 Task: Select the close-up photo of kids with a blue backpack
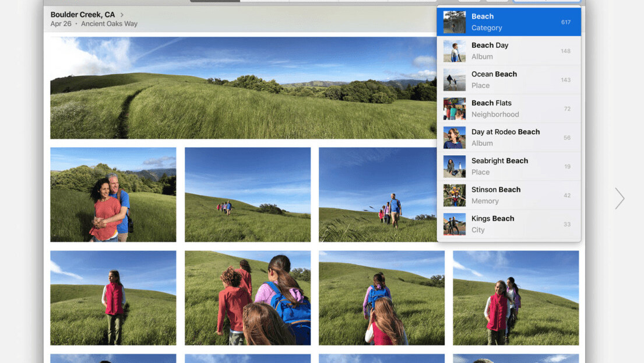(x=248, y=298)
